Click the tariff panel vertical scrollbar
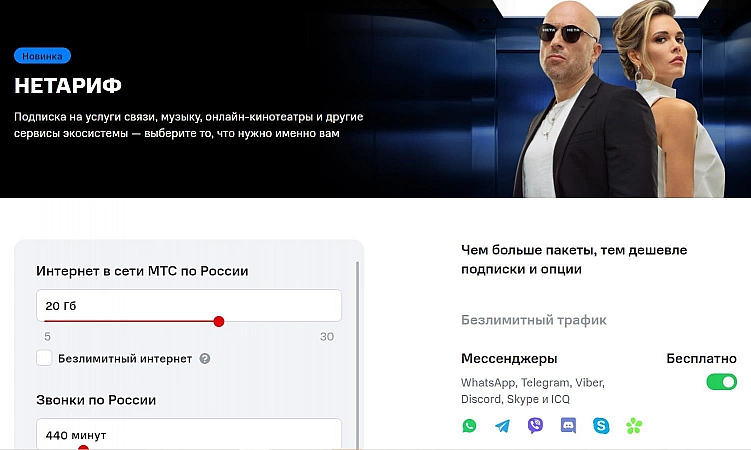 (357, 354)
